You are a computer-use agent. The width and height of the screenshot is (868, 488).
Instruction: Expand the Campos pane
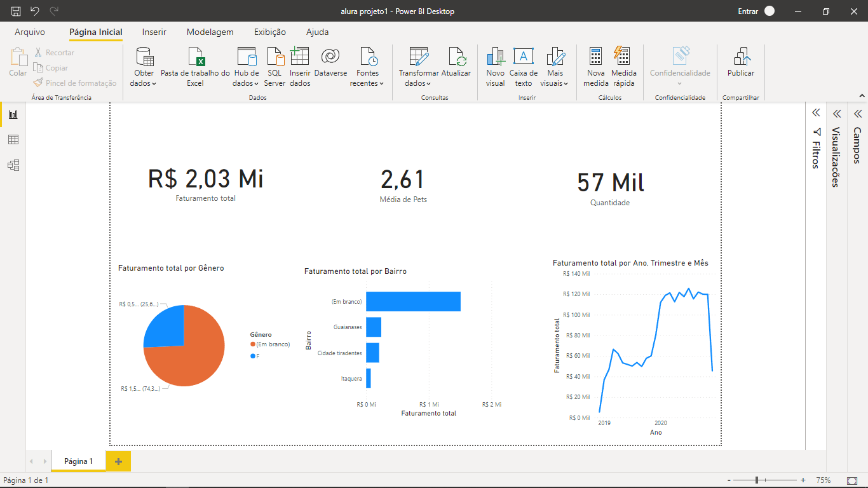click(x=857, y=114)
